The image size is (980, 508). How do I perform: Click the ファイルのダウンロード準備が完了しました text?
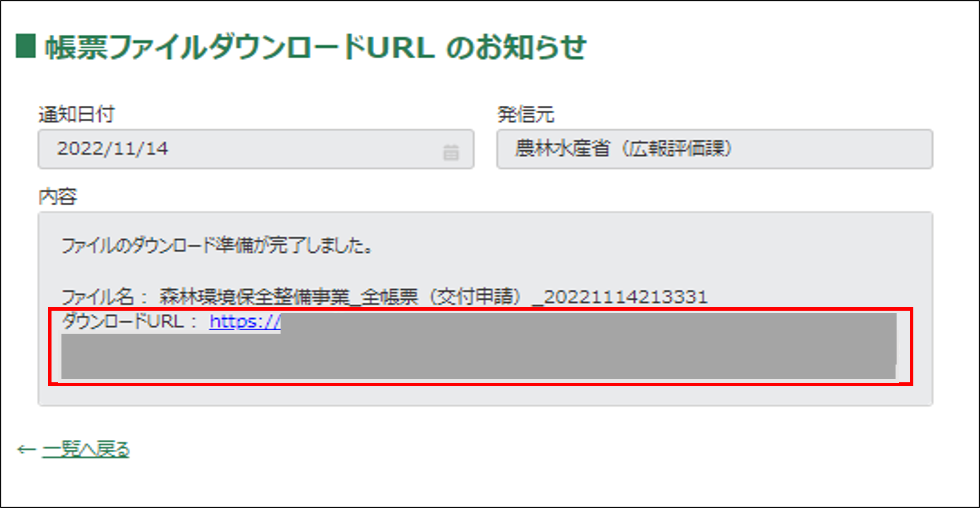click(217, 246)
